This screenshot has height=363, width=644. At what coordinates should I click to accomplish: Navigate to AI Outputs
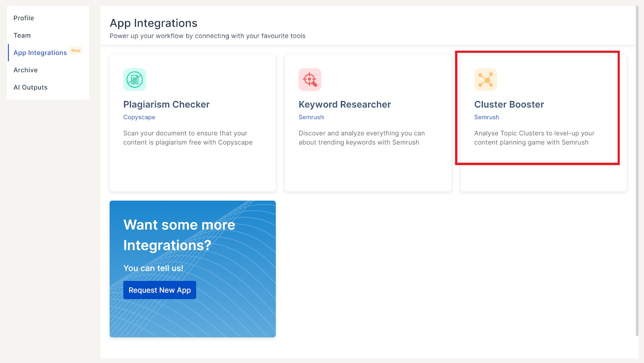[31, 87]
